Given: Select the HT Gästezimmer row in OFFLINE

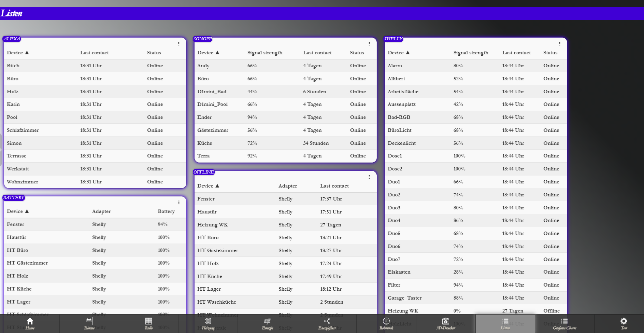Looking at the screenshot, I should pyautogui.click(x=285, y=250).
